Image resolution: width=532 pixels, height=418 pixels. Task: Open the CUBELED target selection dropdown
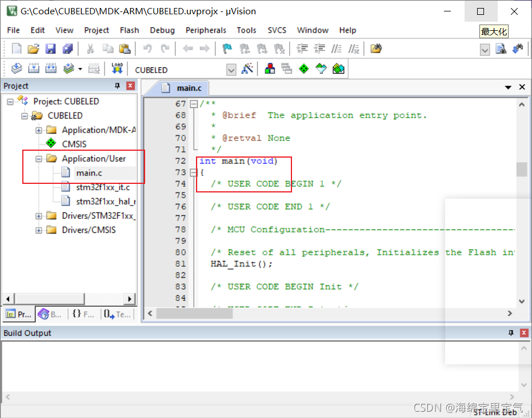coord(231,70)
